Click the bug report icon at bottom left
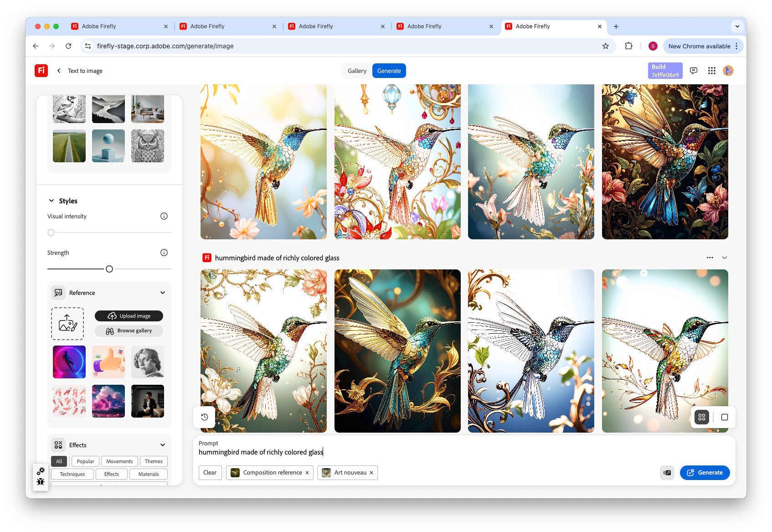The width and height of the screenshot is (772, 532). point(41,482)
